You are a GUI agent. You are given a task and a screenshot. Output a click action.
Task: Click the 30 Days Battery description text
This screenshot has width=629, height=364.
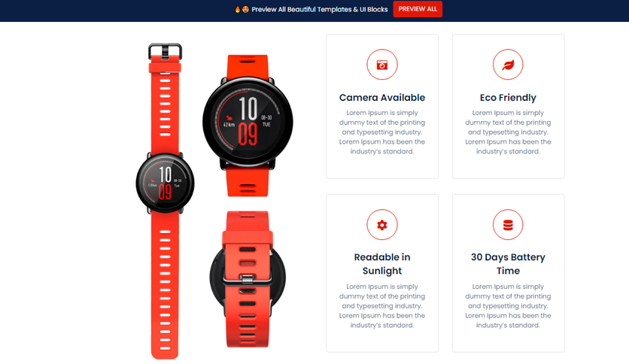(x=508, y=306)
